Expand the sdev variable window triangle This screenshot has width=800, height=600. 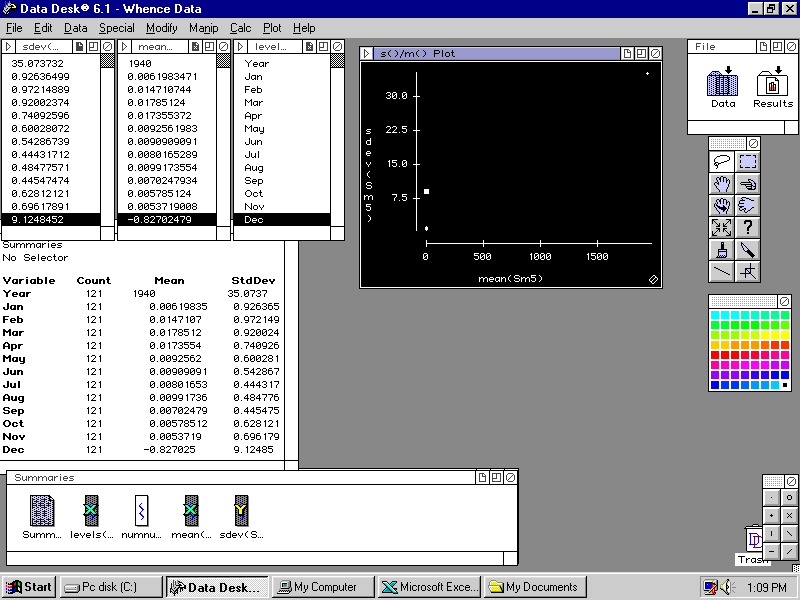pyautogui.click(x=8, y=46)
